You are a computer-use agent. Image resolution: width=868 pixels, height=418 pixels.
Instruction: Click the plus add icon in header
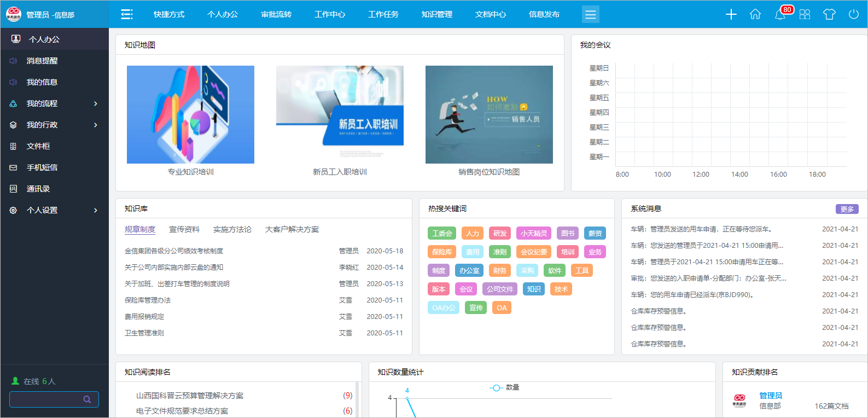pos(731,14)
